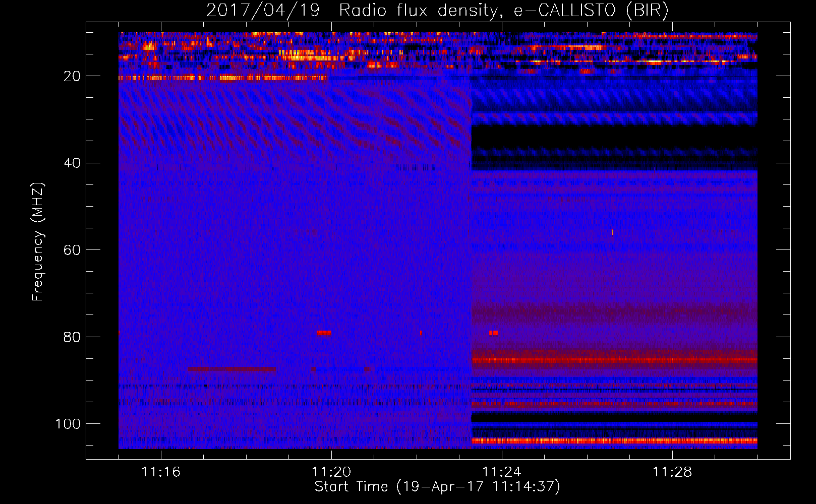Click the 'Start Time (19-Apr-17 11:14:37)' label
Screen dimensions: 816x504
tap(437, 487)
